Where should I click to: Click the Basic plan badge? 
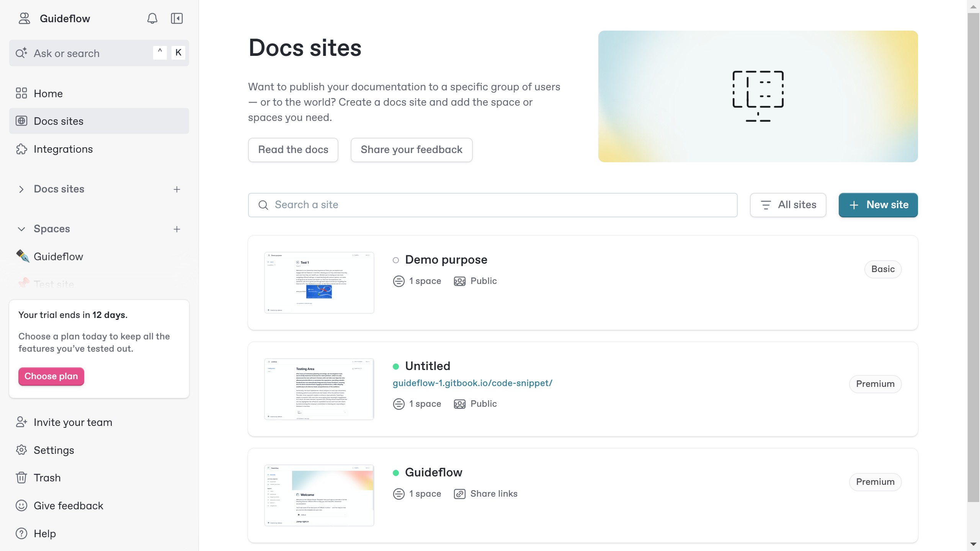[883, 269]
